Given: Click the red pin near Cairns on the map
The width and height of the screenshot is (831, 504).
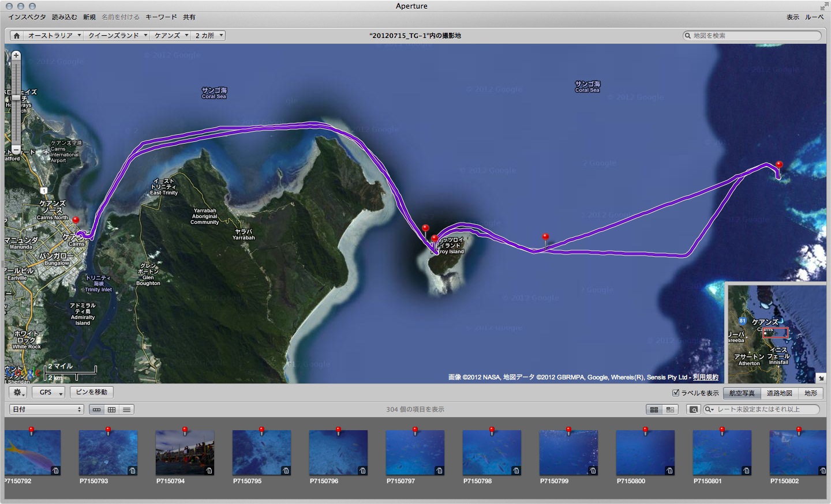Looking at the screenshot, I should pos(76,221).
